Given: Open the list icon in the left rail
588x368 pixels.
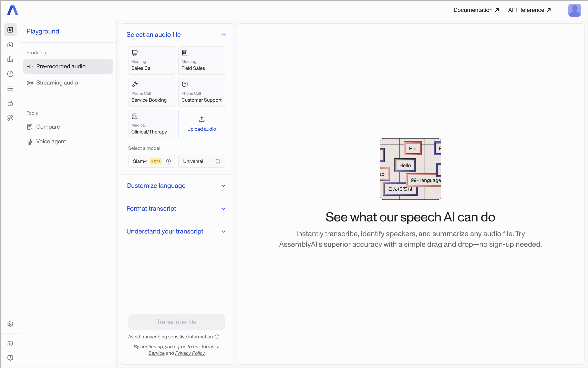Looking at the screenshot, I should 10,89.
